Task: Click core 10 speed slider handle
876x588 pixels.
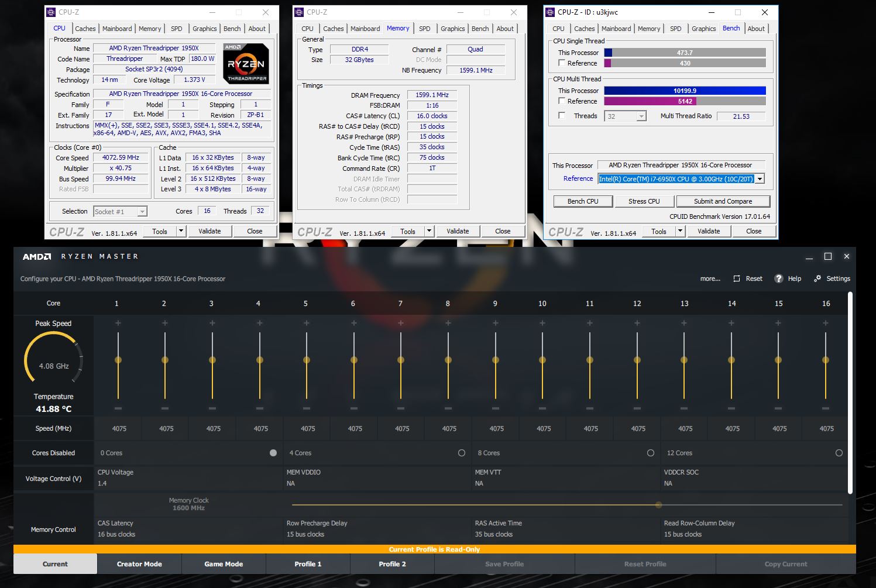Action: pyautogui.click(x=542, y=360)
